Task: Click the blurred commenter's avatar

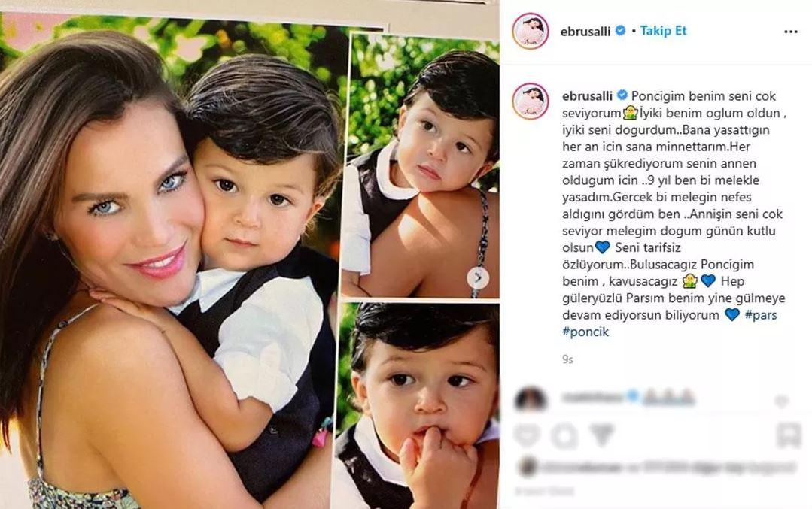Action: [531, 400]
